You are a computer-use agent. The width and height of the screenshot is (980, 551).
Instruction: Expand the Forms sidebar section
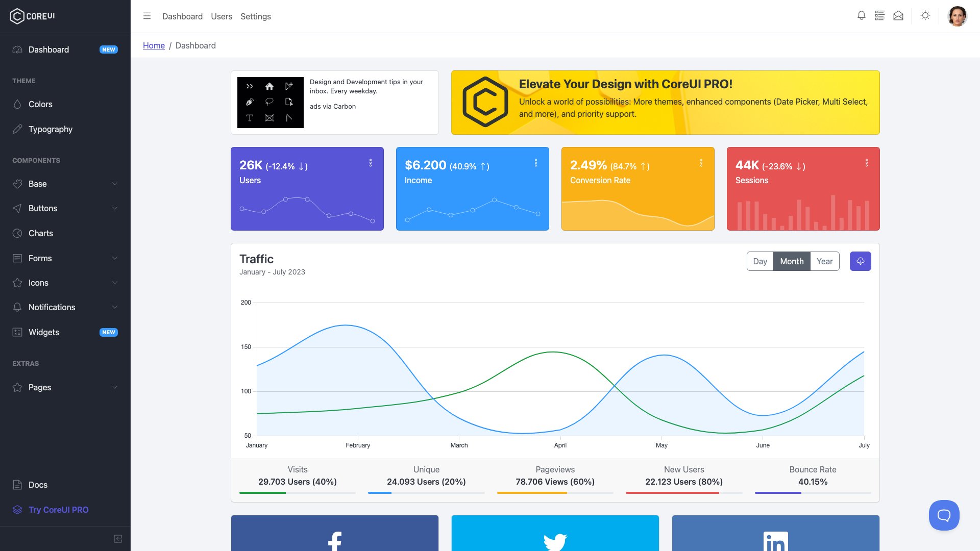click(39, 258)
